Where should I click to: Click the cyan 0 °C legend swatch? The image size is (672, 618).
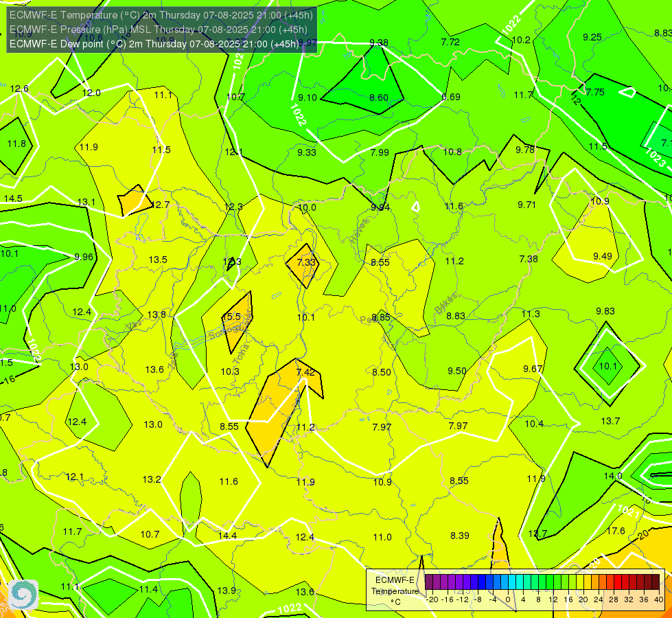(x=511, y=582)
